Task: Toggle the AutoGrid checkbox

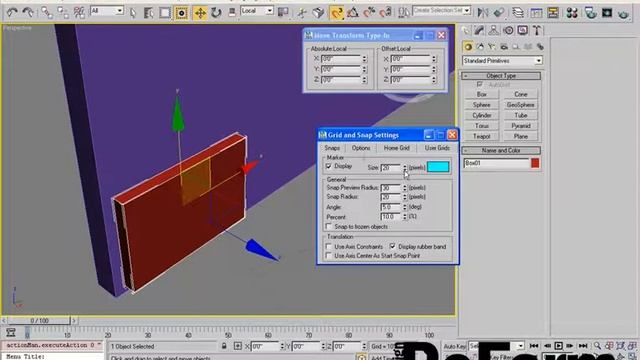Action: (480, 84)
